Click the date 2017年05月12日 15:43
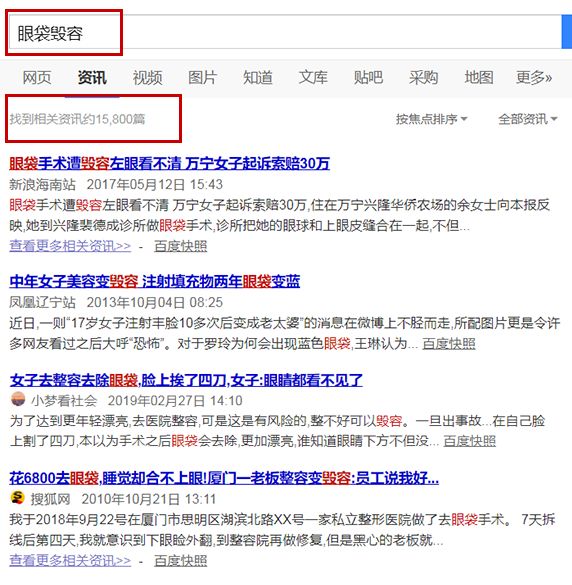Screen dimensions: 572x585 [155, 185]
